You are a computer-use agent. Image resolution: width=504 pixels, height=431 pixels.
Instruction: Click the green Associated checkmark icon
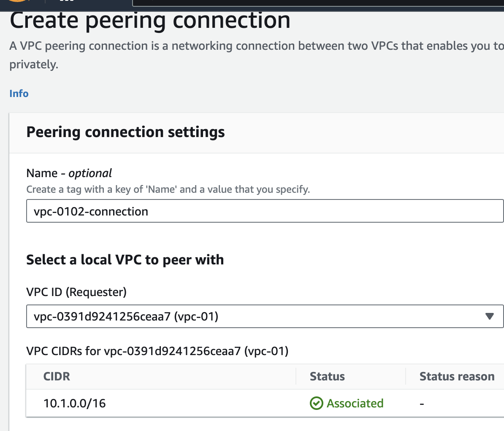coord(316,404)
